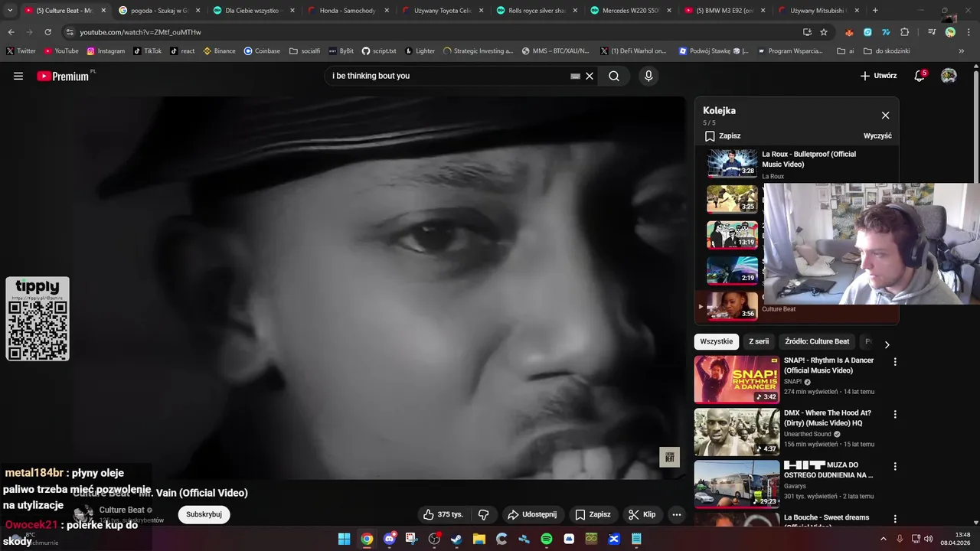The image size is (980, 551).
Task: Click the magnifier search button
Action: coord(614,76)
